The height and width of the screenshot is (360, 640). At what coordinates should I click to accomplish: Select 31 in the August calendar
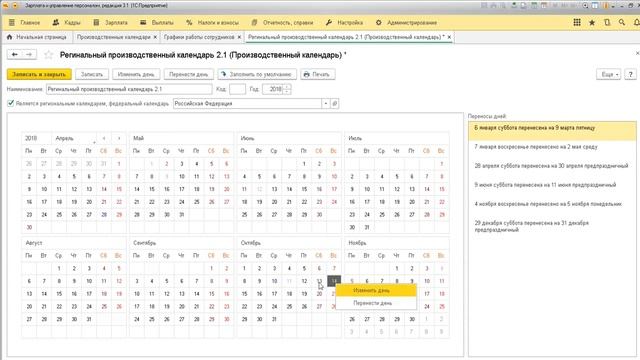[x=89, y=319]
